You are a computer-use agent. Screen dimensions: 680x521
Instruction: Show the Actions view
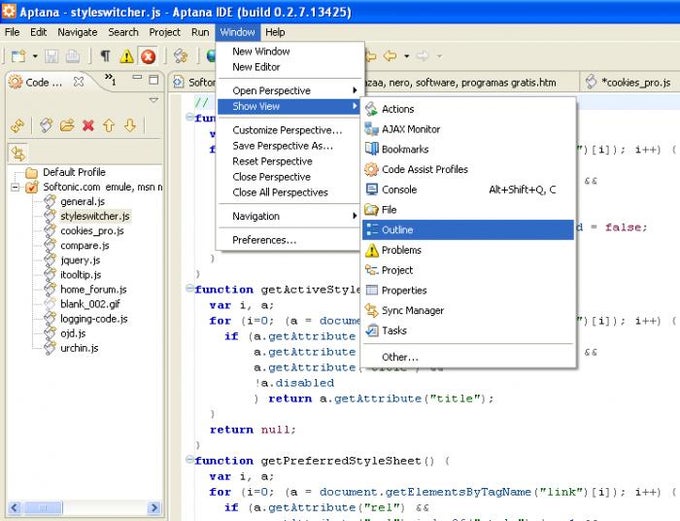[x=468, y=109]
